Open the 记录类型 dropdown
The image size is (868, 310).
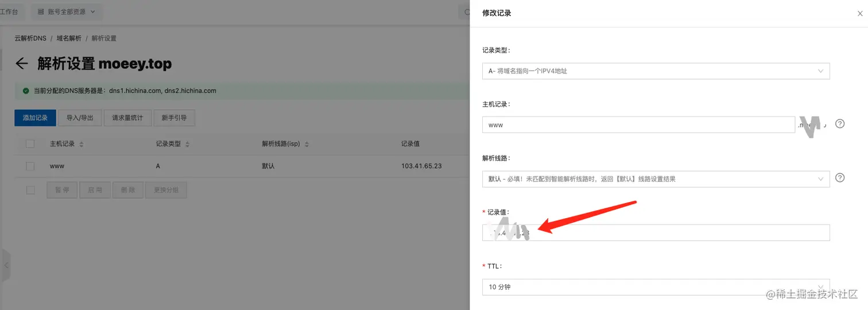coord(656,71)
